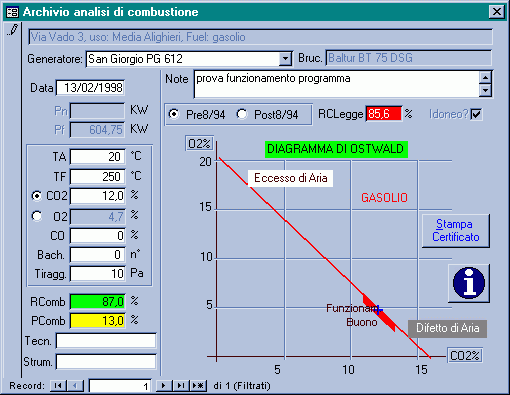Click the red RCLegge value field
The image size is (510, 395).
384,114
